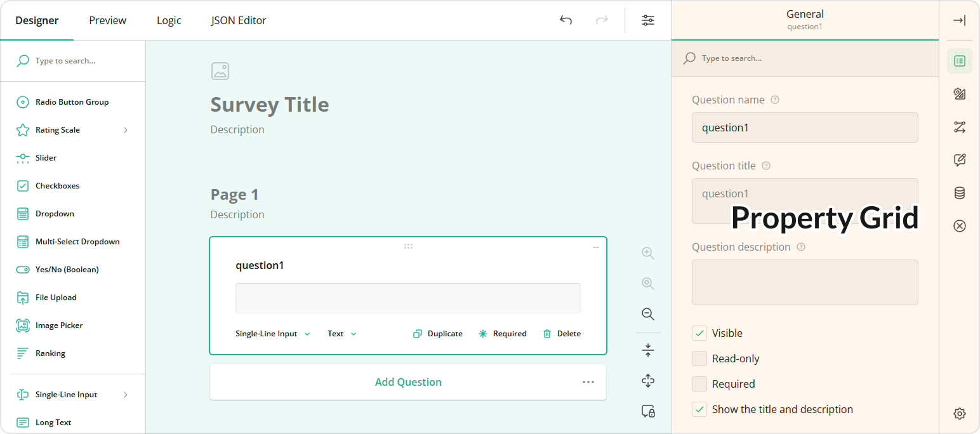Open the JSON Editor tab

tap(238, 20)
